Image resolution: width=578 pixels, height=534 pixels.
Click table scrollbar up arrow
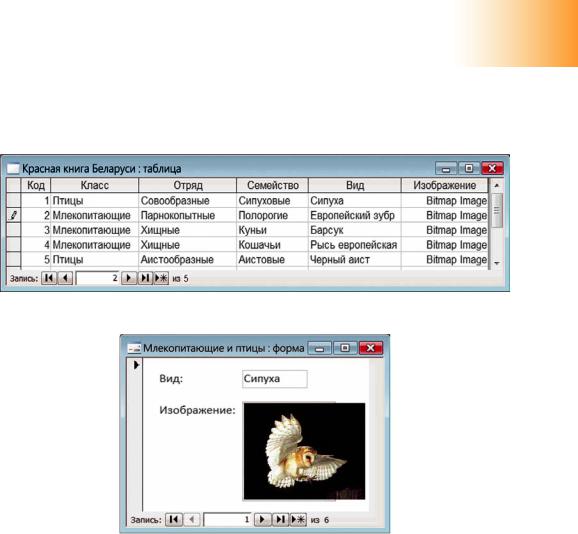(497, 185)
